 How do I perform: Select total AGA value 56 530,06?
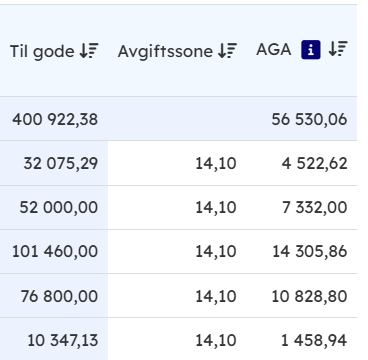(309, 119)
